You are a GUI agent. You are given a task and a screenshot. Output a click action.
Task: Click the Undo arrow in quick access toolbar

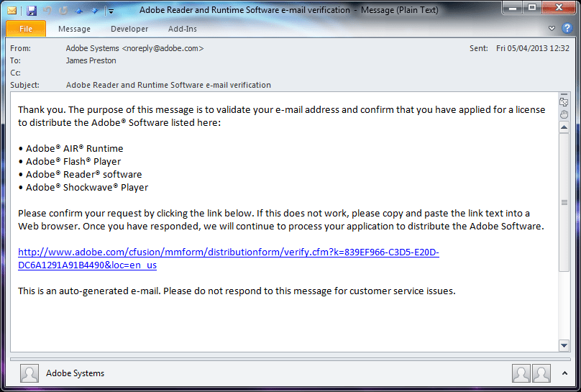click(47, 10)
